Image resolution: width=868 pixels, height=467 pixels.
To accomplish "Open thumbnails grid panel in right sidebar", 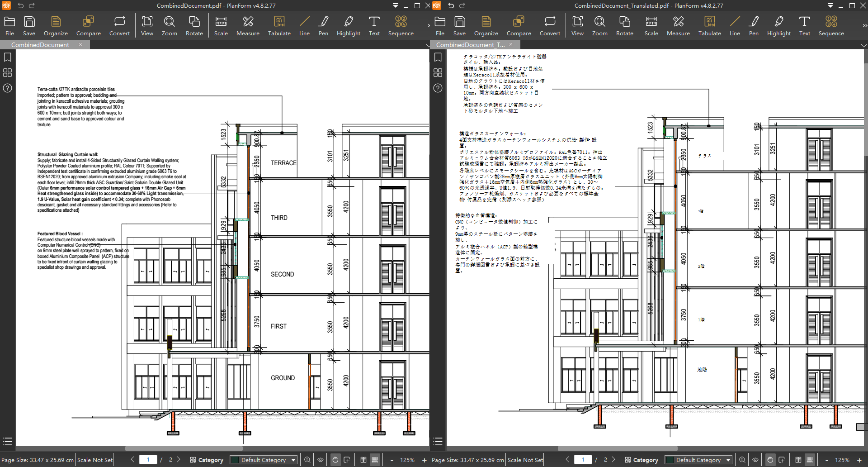I will click(x=438, y=73).
